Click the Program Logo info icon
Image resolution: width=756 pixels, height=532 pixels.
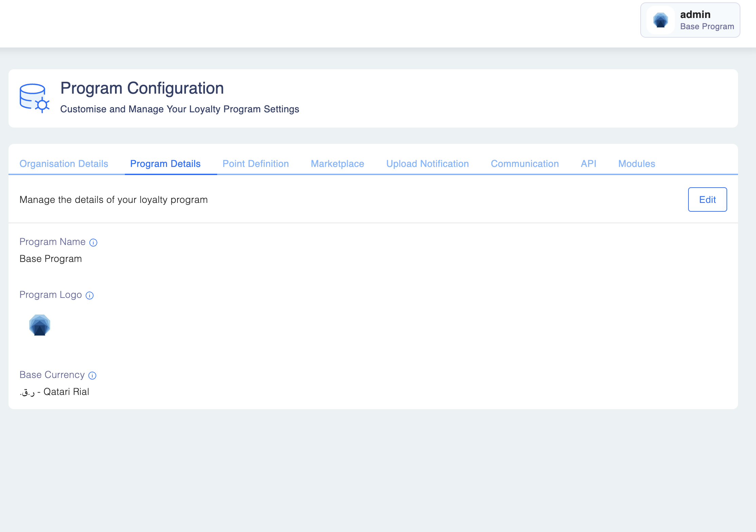(90, 296)
